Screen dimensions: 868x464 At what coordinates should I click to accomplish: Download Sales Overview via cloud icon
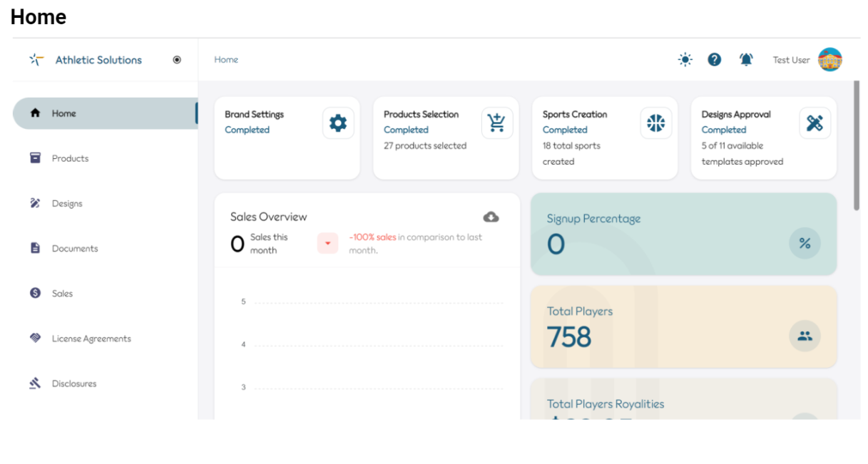(491, 217)
